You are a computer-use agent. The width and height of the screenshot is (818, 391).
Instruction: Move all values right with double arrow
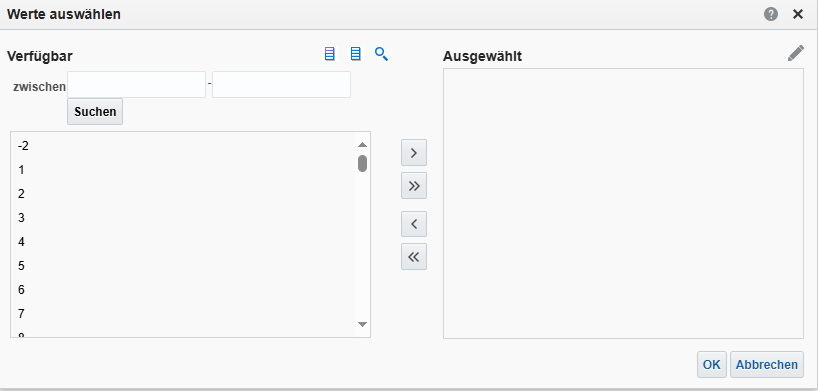(x=414, y=185)
